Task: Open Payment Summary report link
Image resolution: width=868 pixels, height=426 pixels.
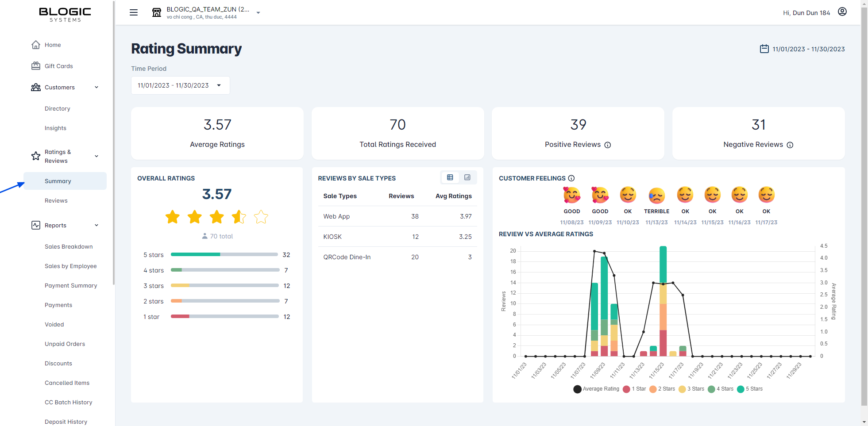Action: click(71, 285)
